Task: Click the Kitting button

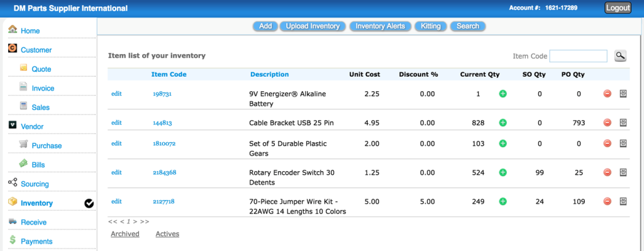Action: click(x=430, y=26)
